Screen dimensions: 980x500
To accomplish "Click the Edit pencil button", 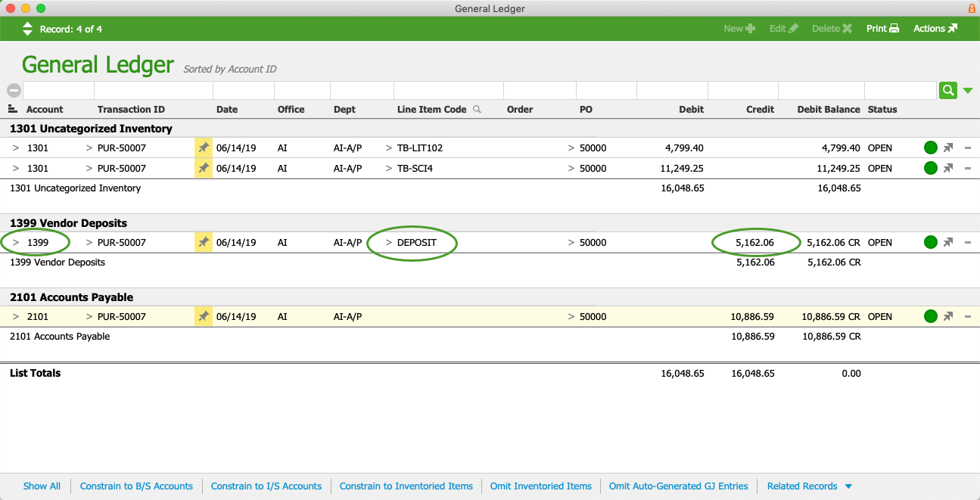I will click(x=783, y=29).
